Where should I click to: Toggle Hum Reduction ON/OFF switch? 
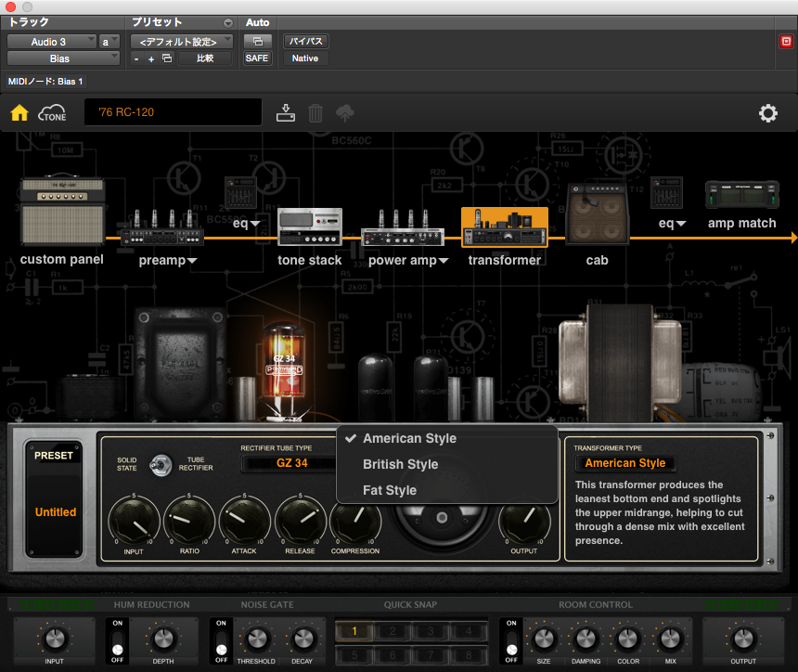coord(118,641)
